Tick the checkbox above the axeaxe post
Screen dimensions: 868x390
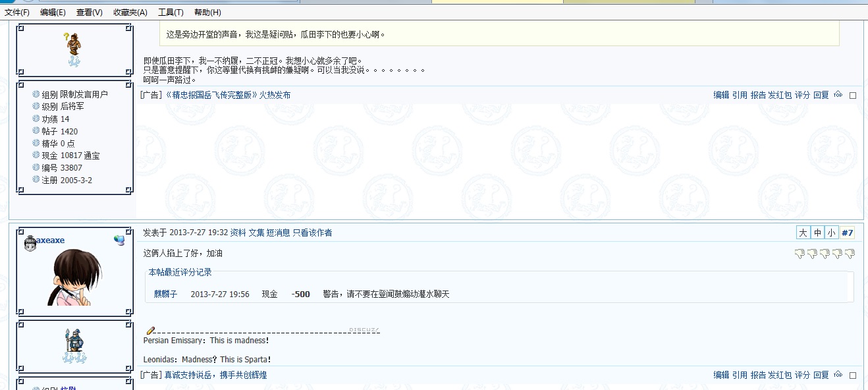coord(853,96)
